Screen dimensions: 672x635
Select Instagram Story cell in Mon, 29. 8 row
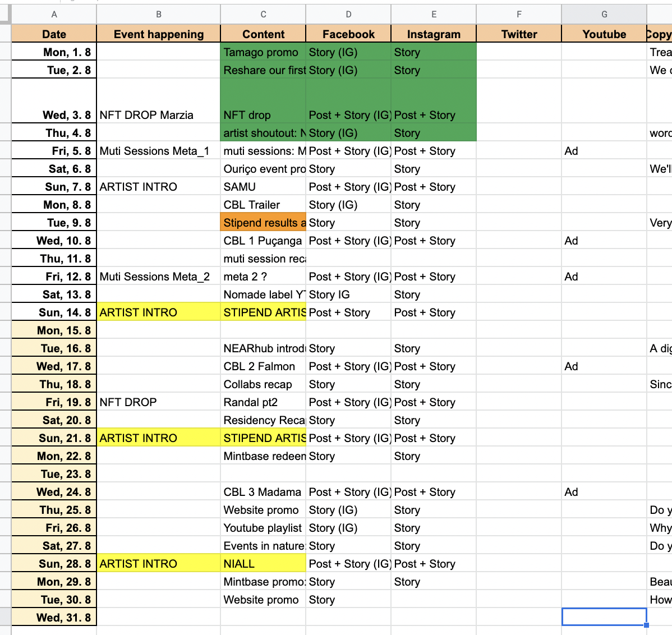(434, 582)
